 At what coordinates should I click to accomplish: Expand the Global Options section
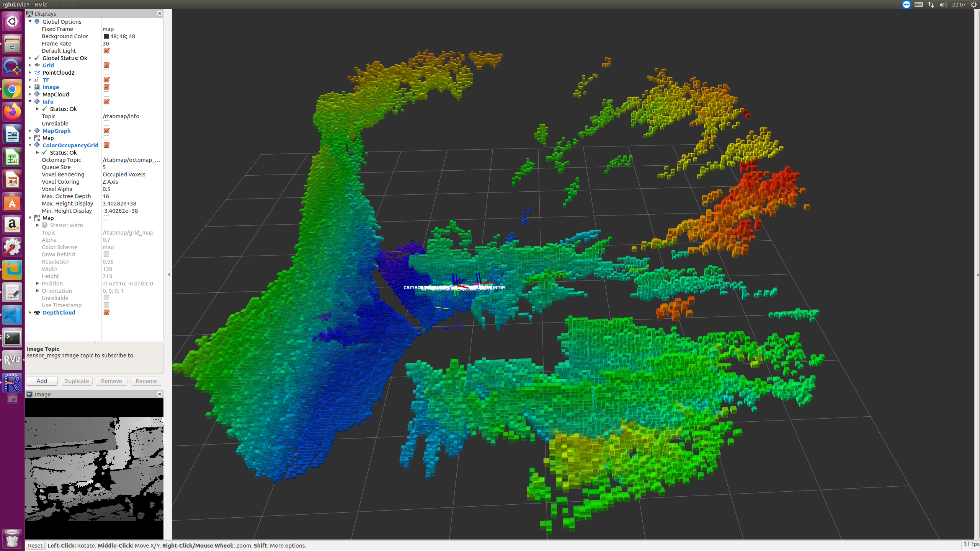(x=29, y=21)
